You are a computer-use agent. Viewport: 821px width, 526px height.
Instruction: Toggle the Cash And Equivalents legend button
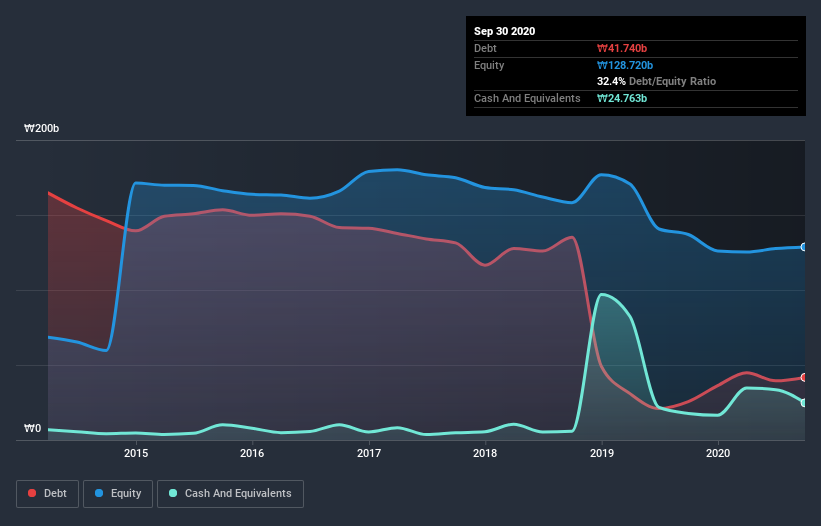230,494
